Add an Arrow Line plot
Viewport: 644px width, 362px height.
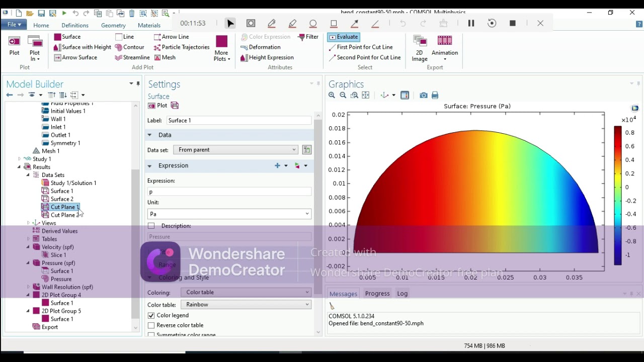(x=172, y=37)
